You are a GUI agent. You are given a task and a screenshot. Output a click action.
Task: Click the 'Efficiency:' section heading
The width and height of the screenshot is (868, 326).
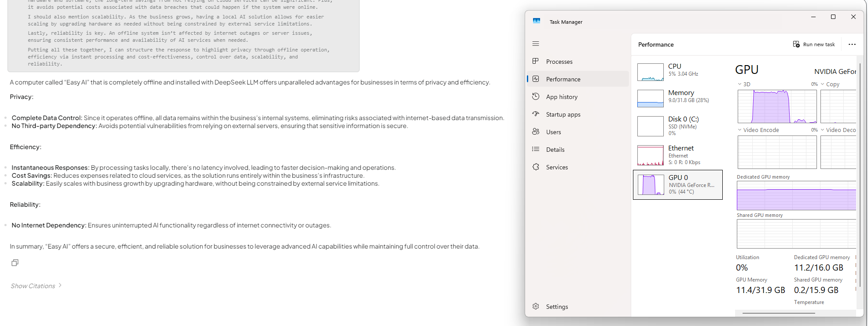[x=26, y=147]
